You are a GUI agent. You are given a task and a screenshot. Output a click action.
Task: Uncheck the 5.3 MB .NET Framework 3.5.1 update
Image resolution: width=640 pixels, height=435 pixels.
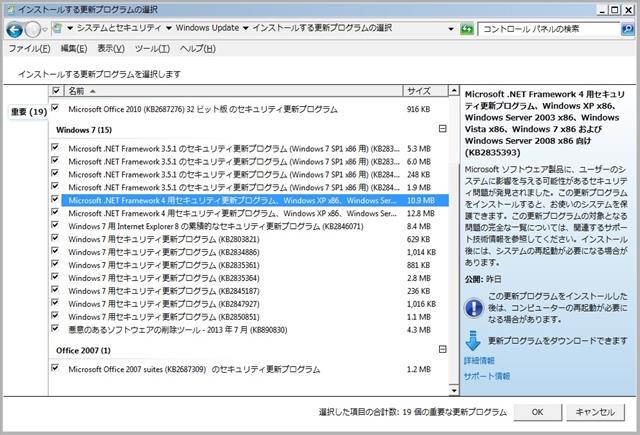point(55,148)
